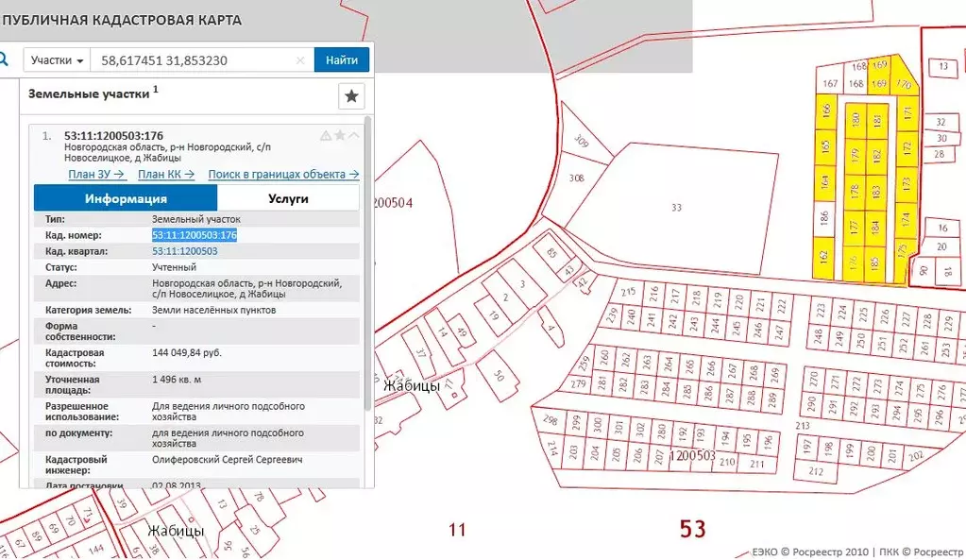Select large parcel 33 on the map
Screen dimensions: 966x560
point(676,207)
